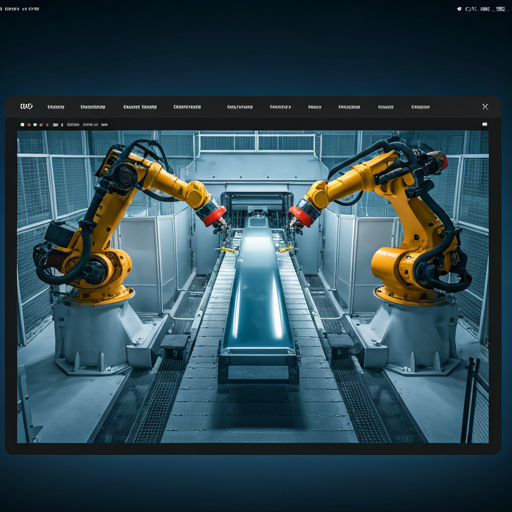
Task: Click the small white icon at the sub-toolbar's right end
Action: 485,124
